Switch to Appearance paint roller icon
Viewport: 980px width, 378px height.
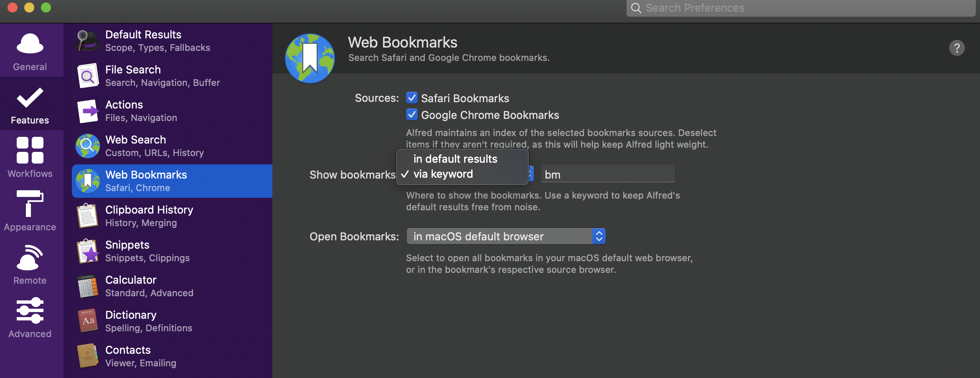(30, 204)
